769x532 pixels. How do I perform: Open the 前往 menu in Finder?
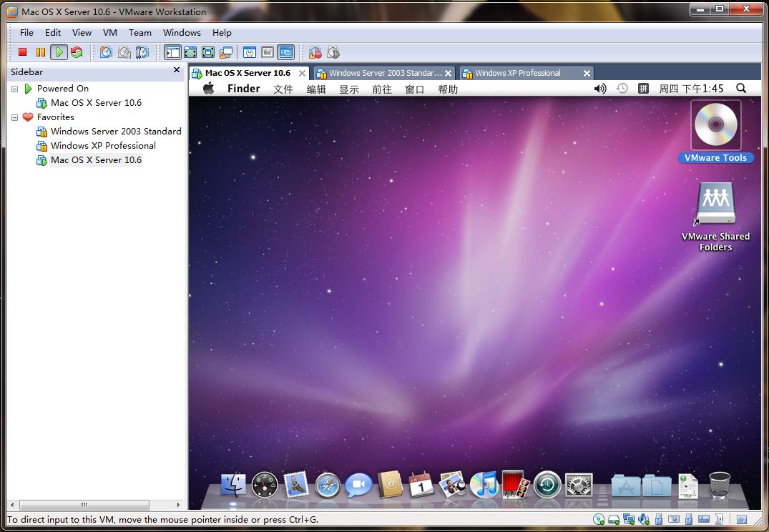click(382, 89)
